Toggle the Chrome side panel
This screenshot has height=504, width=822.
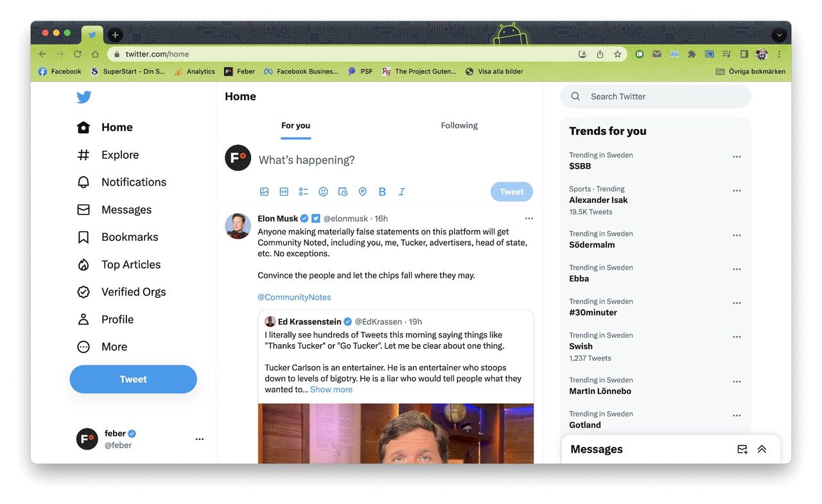point(744,55)
